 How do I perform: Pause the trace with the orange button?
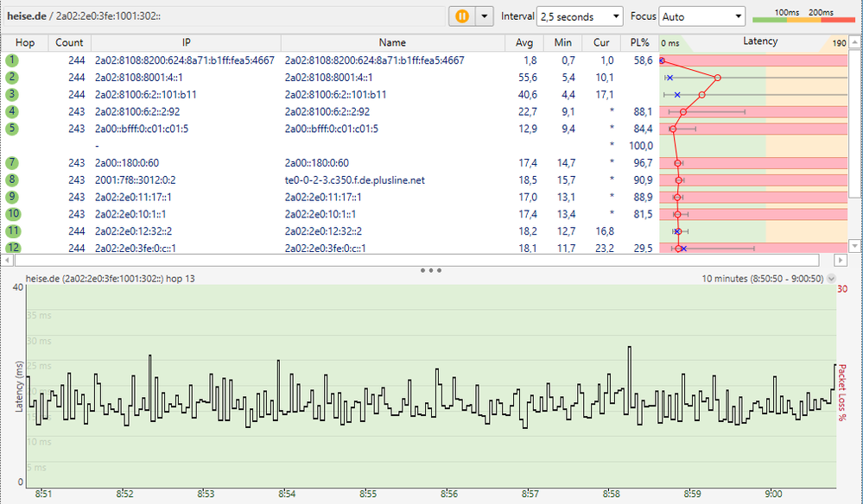(462, 16)
